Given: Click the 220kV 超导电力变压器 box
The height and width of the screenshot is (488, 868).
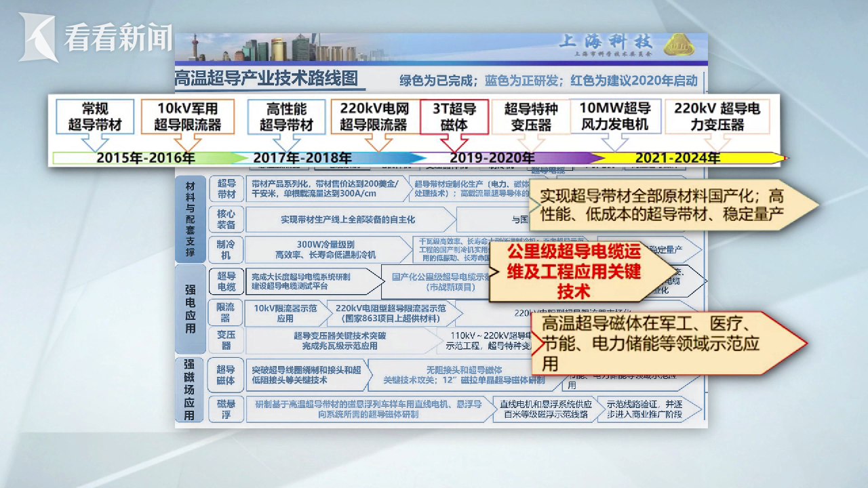Looking at the screenshot, I should 718,117.
